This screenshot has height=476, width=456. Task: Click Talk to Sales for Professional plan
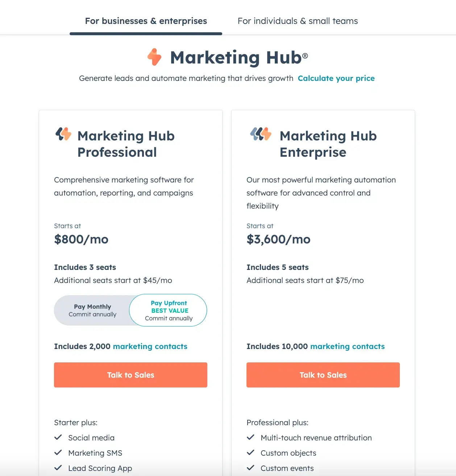pyautogui.click(x=130, y=375)
